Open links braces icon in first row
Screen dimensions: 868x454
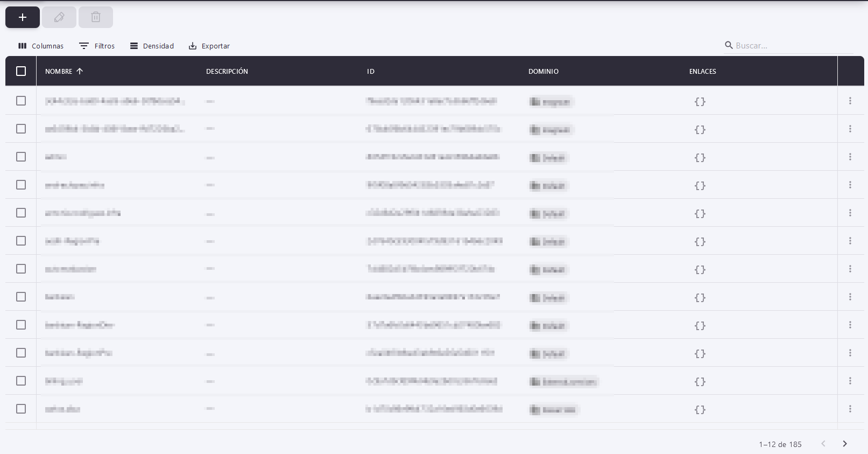tap(700, 102)
